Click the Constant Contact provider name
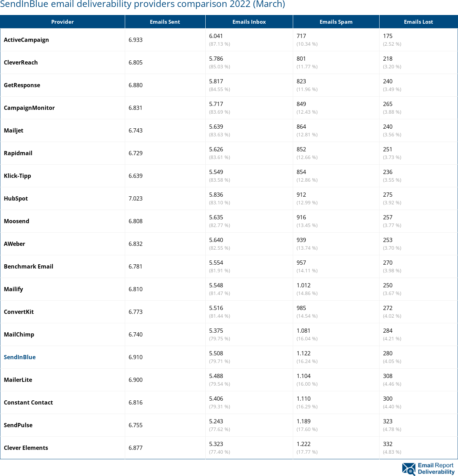The width and height of the screenshot is (458, 476). click(28, 402)
